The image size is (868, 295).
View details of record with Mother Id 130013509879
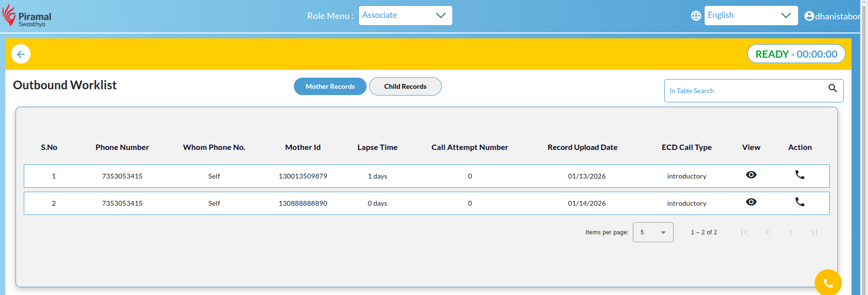pos(751,175)
